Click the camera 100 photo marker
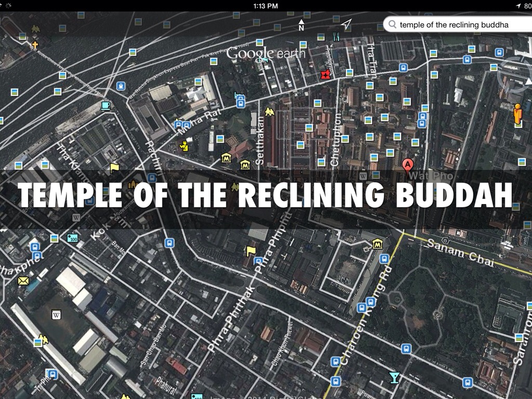 pyautogui.click(x=72, y=238)
